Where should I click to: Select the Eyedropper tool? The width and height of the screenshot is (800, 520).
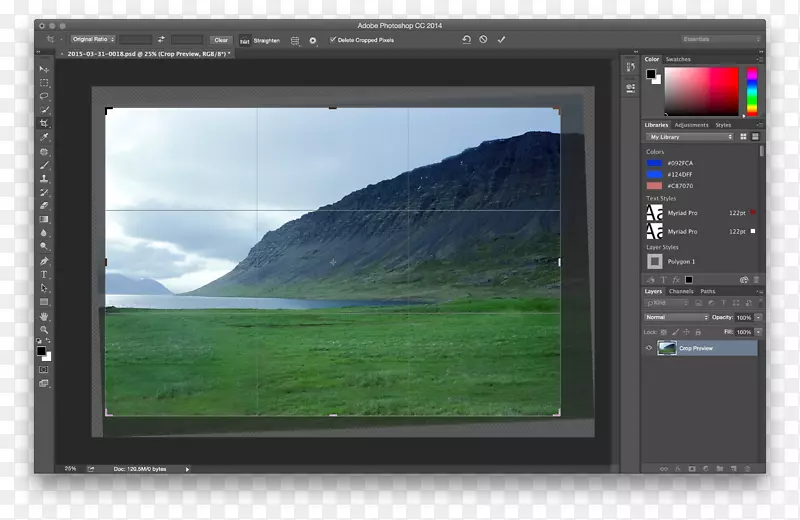click(x=44, y=137)
